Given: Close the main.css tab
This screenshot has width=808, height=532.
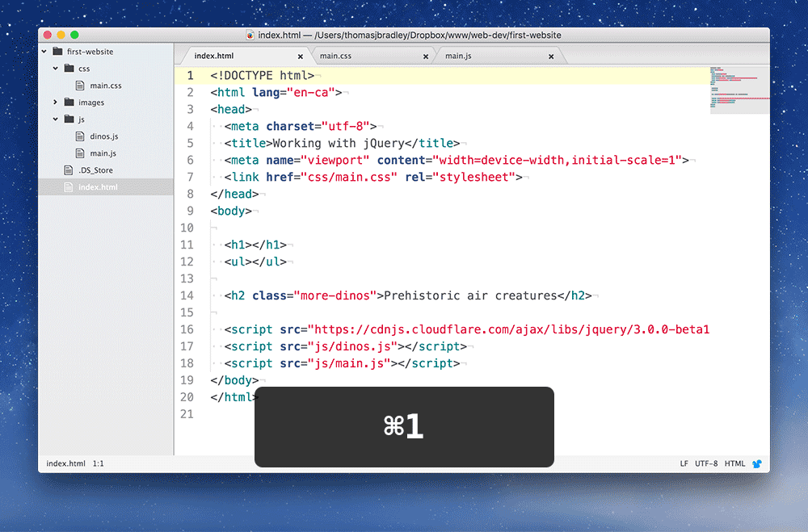Looking at the screenshot, I should pyautogui.click(x=426, y=56).
